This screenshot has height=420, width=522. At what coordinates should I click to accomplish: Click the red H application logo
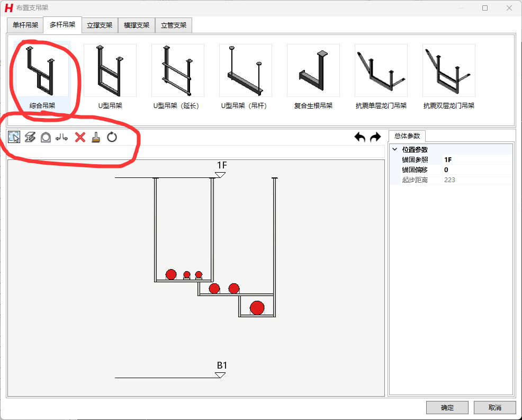click(x=9, y=8)
